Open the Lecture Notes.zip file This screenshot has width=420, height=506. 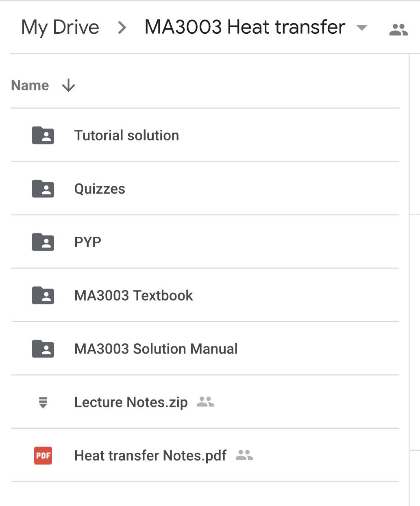[x=131, y=402]
